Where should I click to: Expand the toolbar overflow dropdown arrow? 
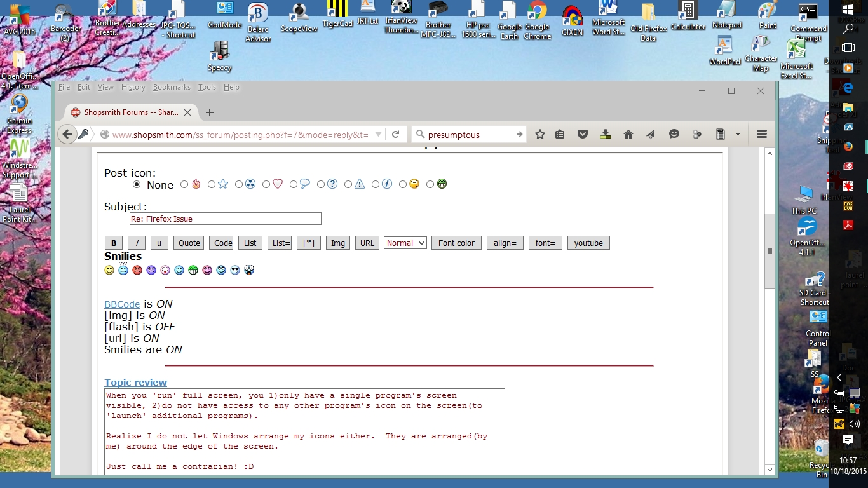[x=738, y=134]
